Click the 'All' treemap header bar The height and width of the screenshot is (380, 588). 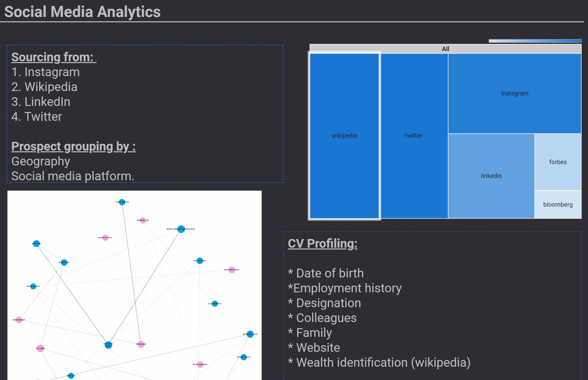click(445, 49)
